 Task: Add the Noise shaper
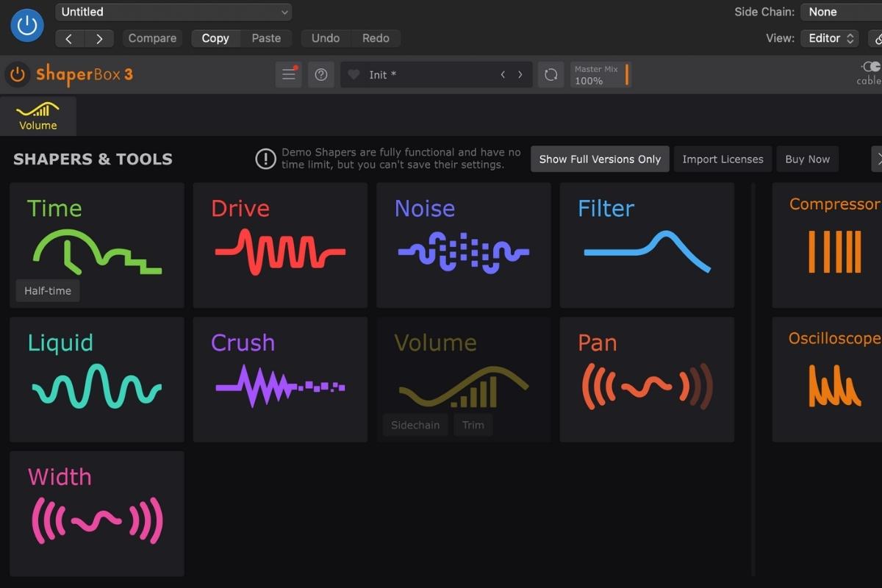pos(463,245)
